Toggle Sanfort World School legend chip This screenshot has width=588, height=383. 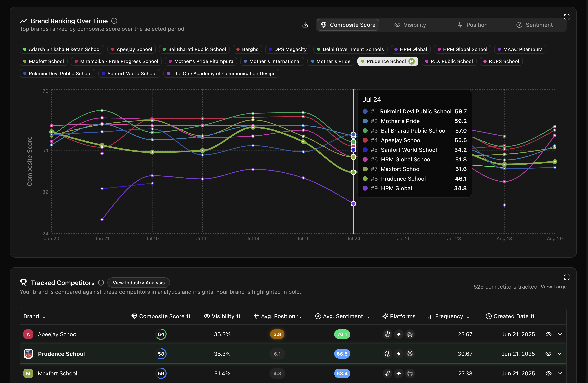(x=129, y=73)
